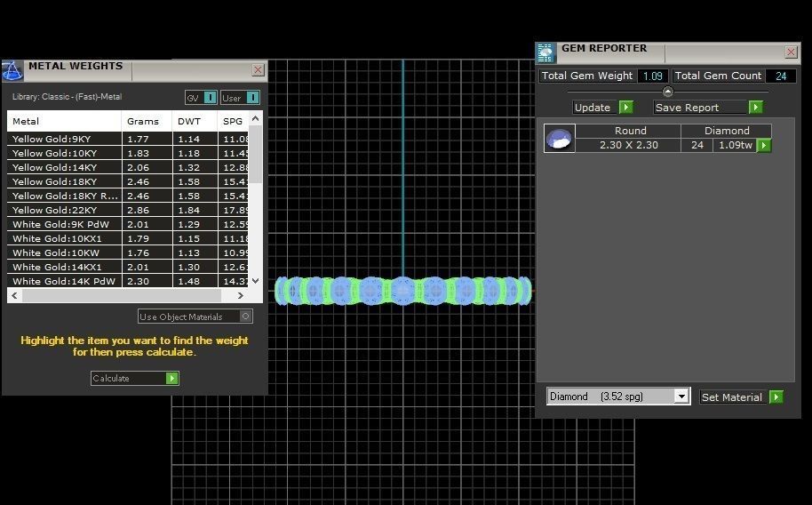Viewport: 812px width, 505px height.
Task: Click the Total Gem Weight value 1.09
Action: (652, 76)
